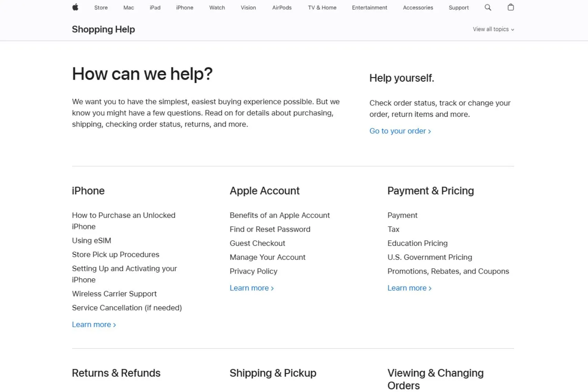Open Service Cancellation (if needed) link

[x=127, y=308]
